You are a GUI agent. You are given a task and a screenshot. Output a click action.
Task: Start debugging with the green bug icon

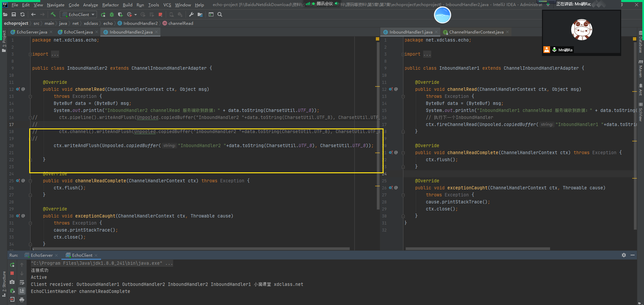point(112,14)
